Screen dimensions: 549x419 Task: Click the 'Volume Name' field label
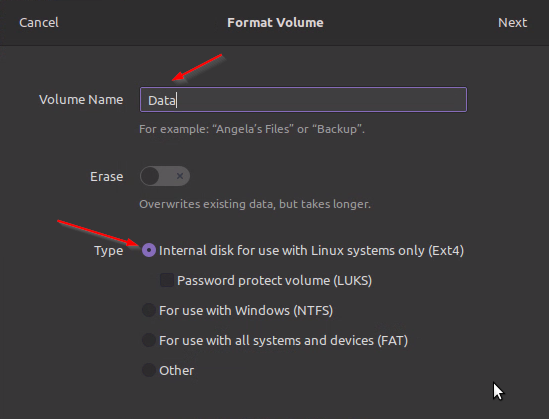pos(81,100)
